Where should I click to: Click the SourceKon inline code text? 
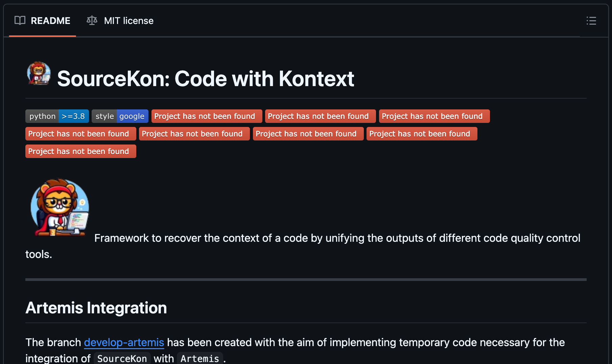[122, 359]
